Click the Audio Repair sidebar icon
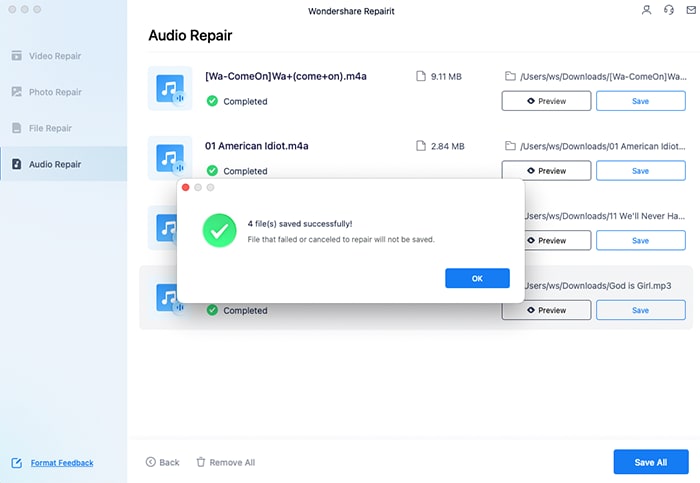The image size is (700, 483). coord(17,164)
